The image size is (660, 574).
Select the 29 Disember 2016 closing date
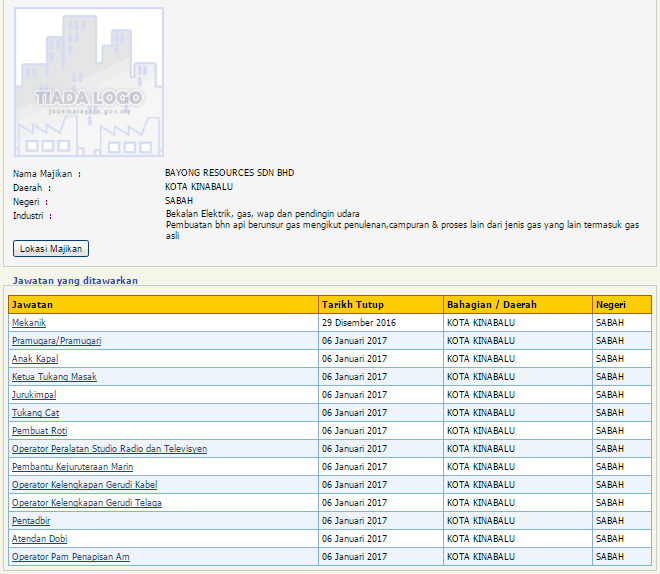click(x=359, y=323)
